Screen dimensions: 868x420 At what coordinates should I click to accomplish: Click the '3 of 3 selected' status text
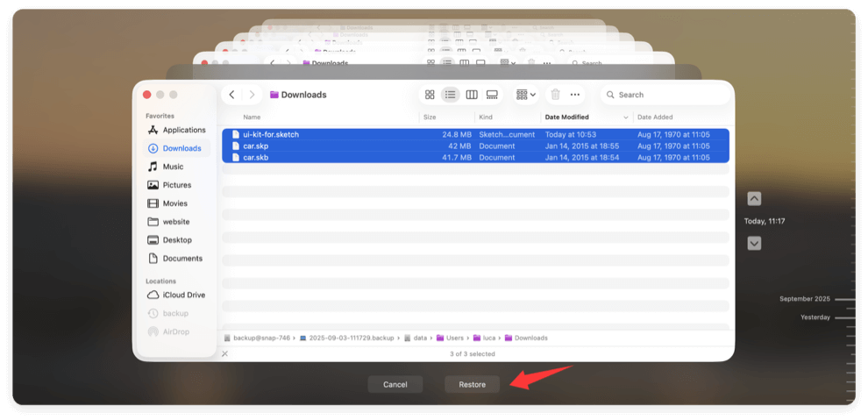pyautogui.click(x=473, y=353)
